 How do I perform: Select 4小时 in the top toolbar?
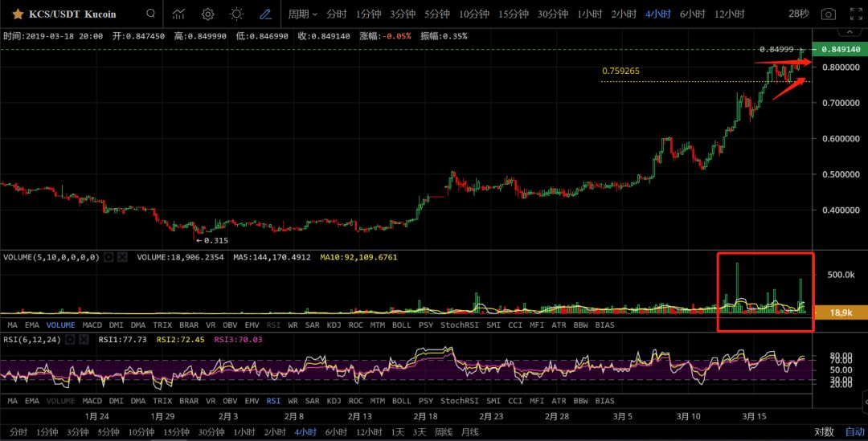coord(658,14)
